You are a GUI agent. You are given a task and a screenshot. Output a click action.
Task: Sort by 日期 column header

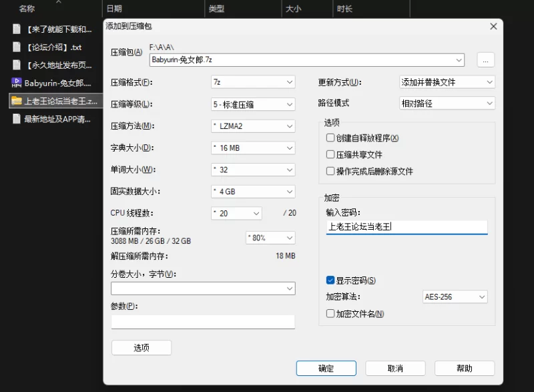114,9
